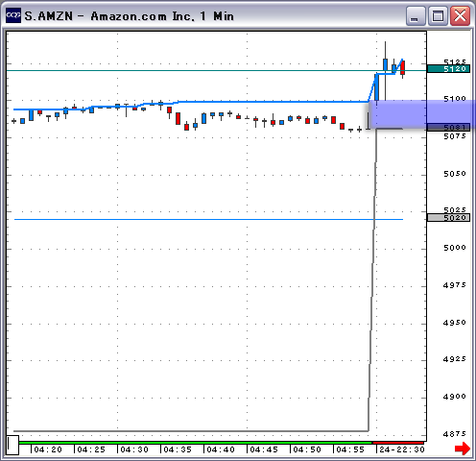This screenshot has width=476, height=461.
Task: Click the 04:40 time label
Action: click(221, 449)
